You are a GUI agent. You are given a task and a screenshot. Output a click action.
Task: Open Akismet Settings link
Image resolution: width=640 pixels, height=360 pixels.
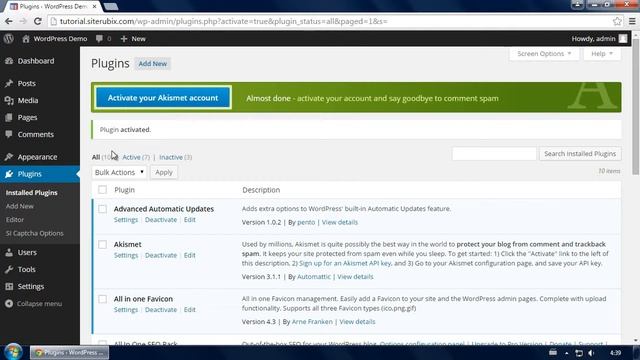pos(126,255)
